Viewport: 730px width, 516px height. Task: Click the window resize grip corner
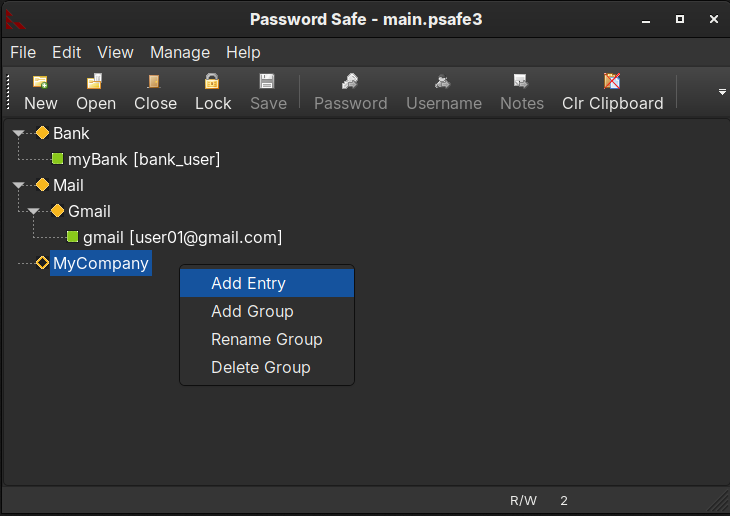tap(718, 501)
